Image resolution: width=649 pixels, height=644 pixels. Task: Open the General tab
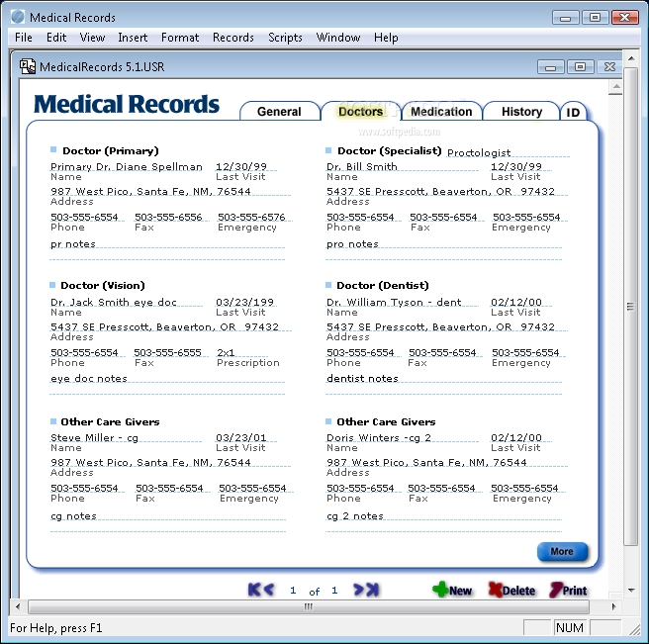279,112
